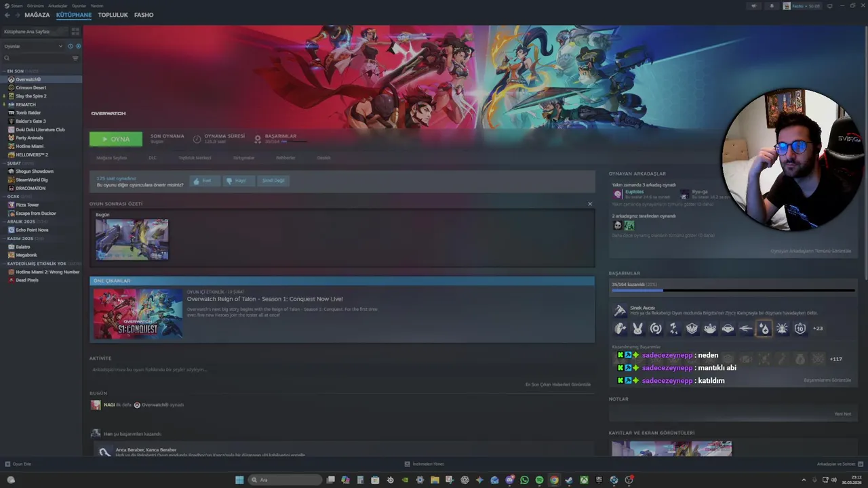The height and width of the screenshot is (488, 868).
Task: Open Overwatch Reign of Talon news title
Action: pos(265,299)
